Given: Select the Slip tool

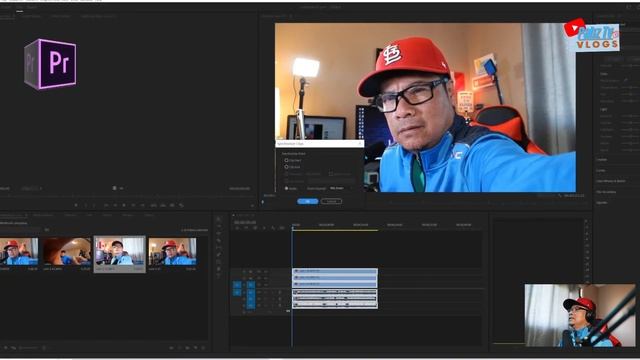Looking at the screenshot, I should tap(218, 247).
